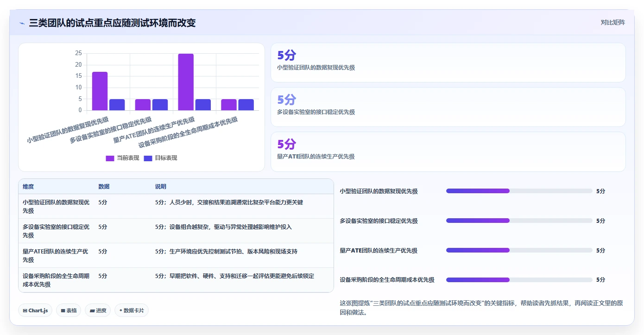Click table cell 设备采购阶段的全生命周期成本优先级
Image resolution: width=644 pixels, height=335 pixels.
pyautogui.click(x=56, y=280)
